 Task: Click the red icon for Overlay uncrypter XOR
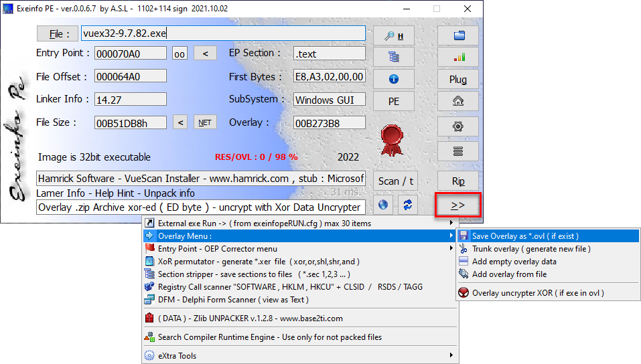pos(464,292)
